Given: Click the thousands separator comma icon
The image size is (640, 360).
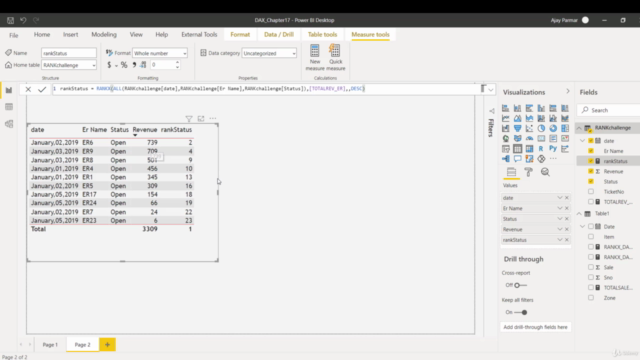Looking at the screenshot, I should click(x=134, y=65).
